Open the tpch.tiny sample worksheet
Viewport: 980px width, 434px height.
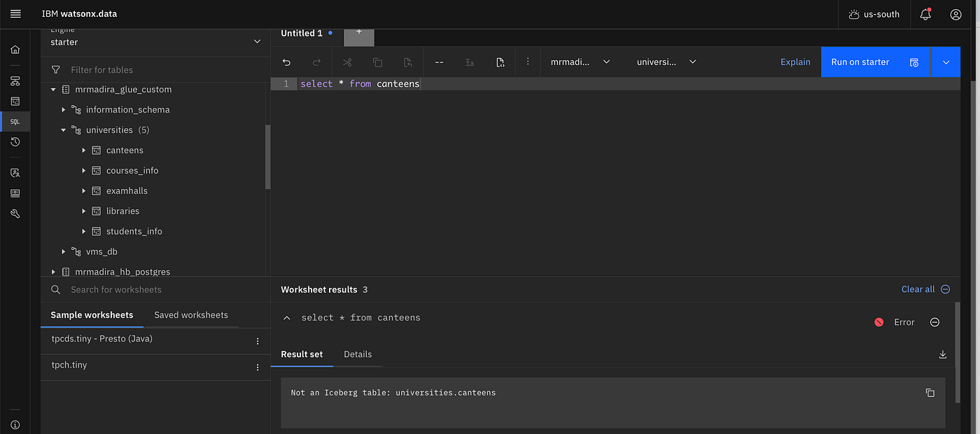[69, 365]
